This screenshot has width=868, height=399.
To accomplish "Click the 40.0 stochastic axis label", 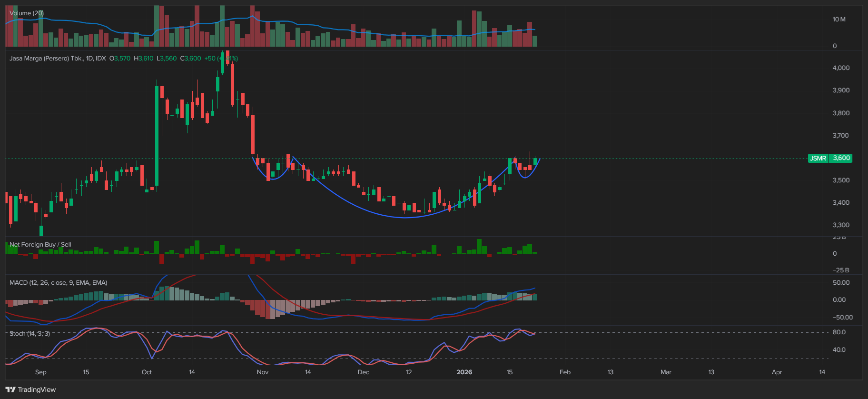I will (x=839, y=350).
